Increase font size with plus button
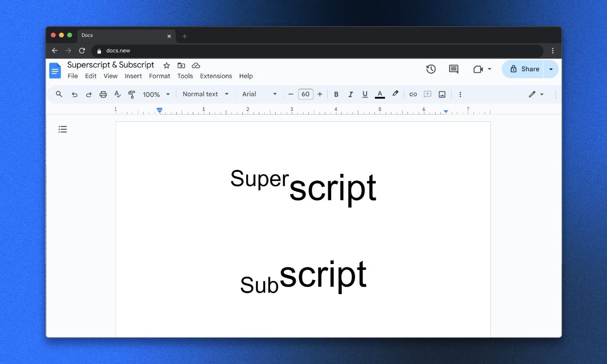The width and height of the screenshot is (607, 364). 320,95
